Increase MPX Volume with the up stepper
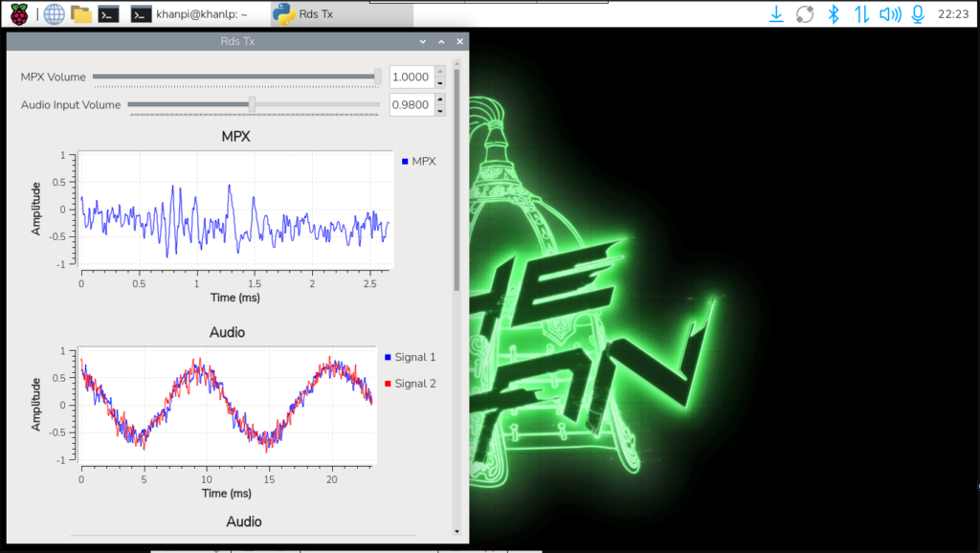This screenshot has width=980, height=553. (440, 71)
